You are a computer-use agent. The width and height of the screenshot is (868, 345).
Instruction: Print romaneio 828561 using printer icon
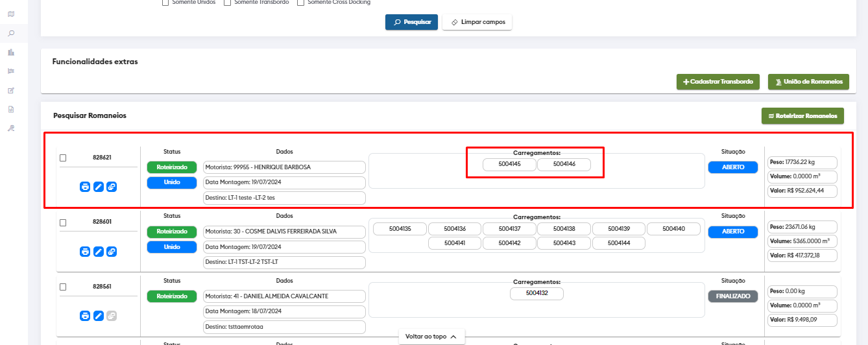85,316
